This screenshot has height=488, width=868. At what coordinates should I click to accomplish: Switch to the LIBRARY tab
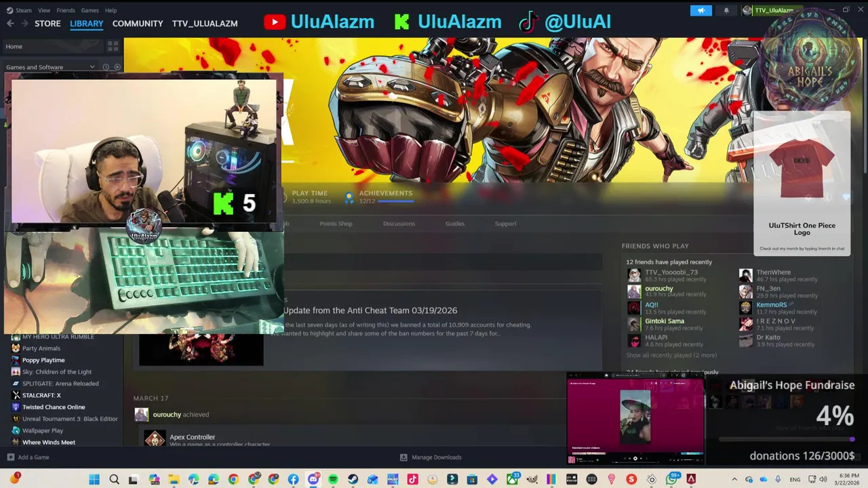pos(87,23)
